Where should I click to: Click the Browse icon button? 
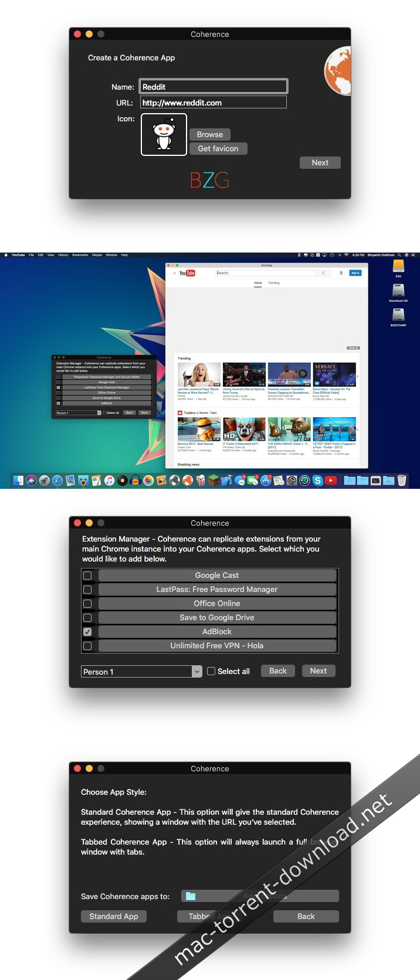click(x=210, y=134)
